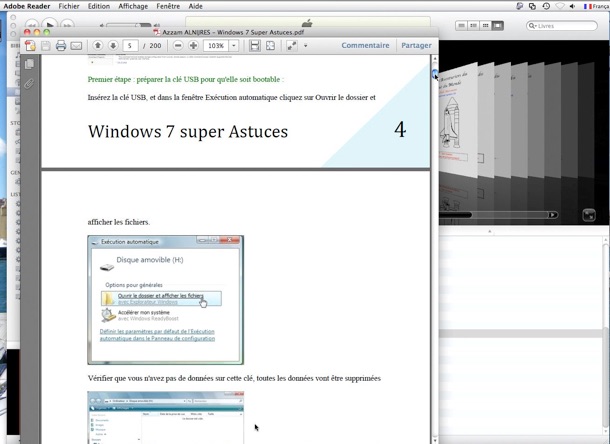Open the iTunes search magnifier dropdown

coord(532,26)
